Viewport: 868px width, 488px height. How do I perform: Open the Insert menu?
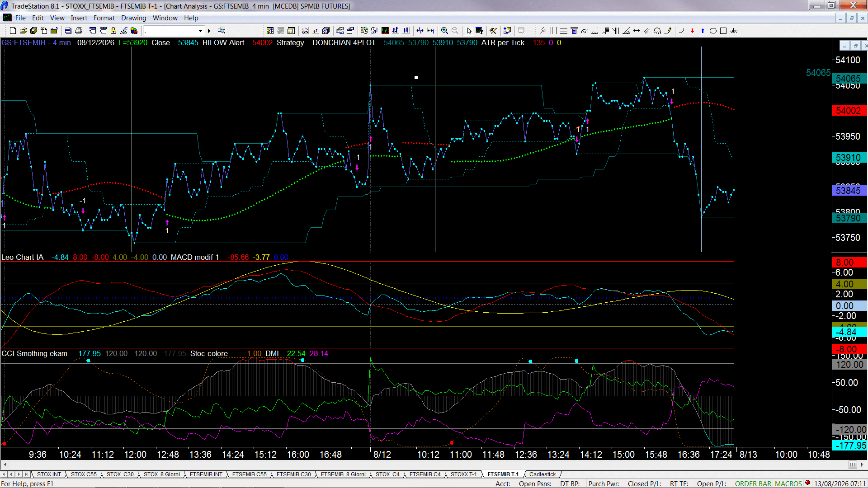point(79,18)
